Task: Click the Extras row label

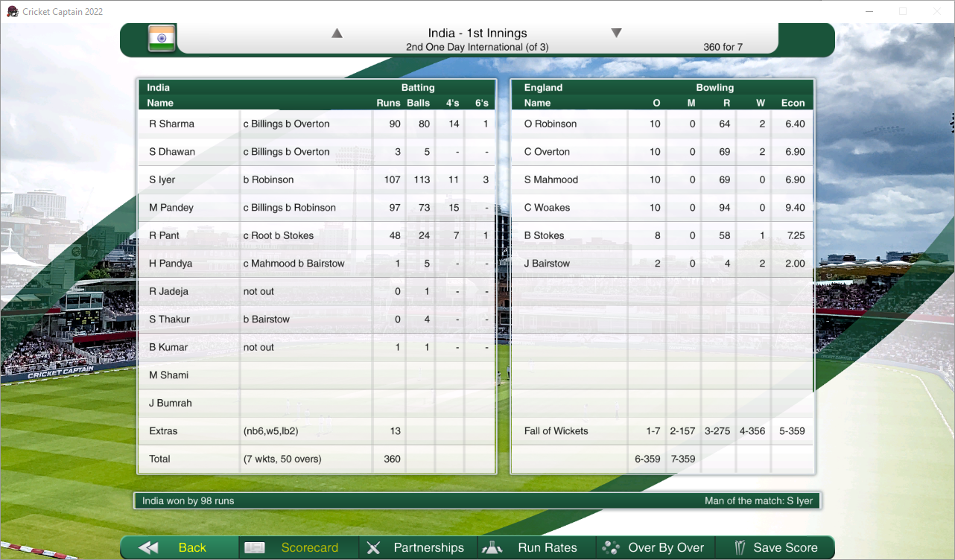Action: click(165, 431)
